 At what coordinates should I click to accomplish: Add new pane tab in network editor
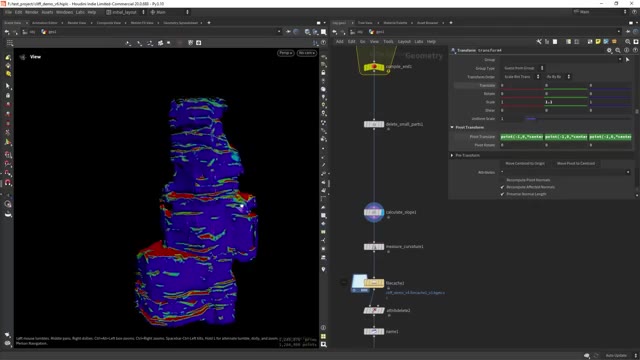(451, 23)
